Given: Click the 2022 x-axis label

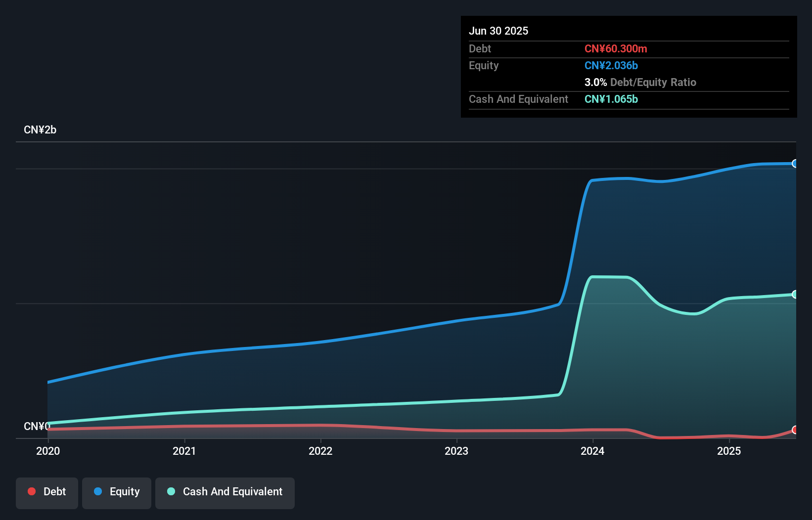Looking at the screenshot, I should point(320,451).
